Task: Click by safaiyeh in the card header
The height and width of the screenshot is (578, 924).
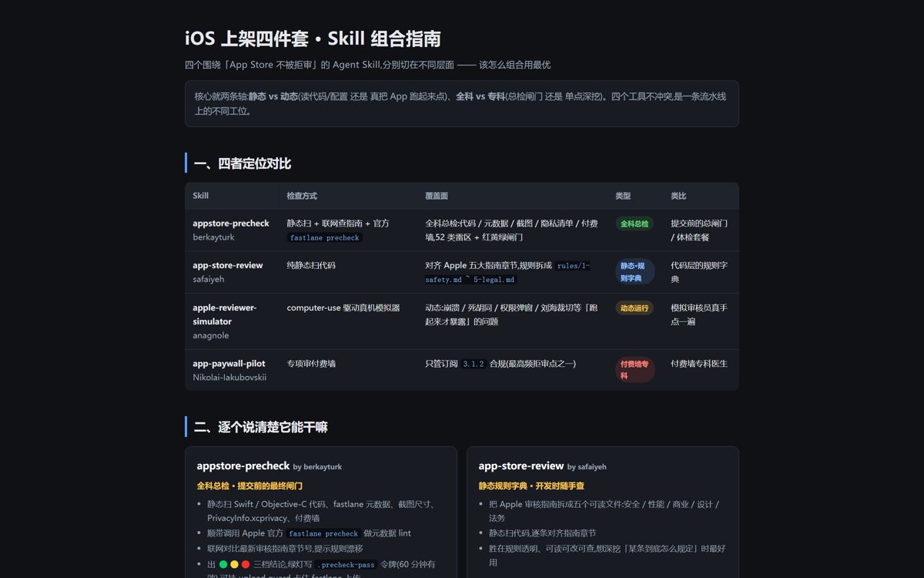Action: (x=587, y=467)
